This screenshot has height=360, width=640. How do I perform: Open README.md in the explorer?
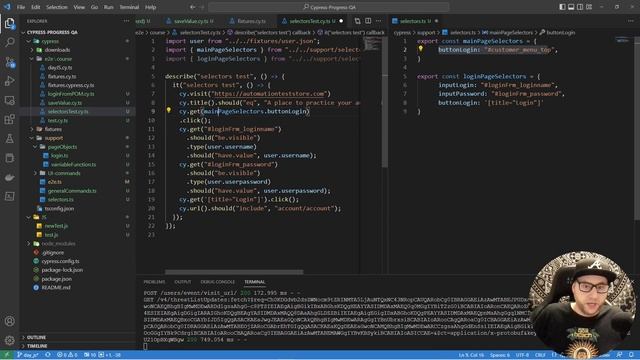[x=56, y=287]
